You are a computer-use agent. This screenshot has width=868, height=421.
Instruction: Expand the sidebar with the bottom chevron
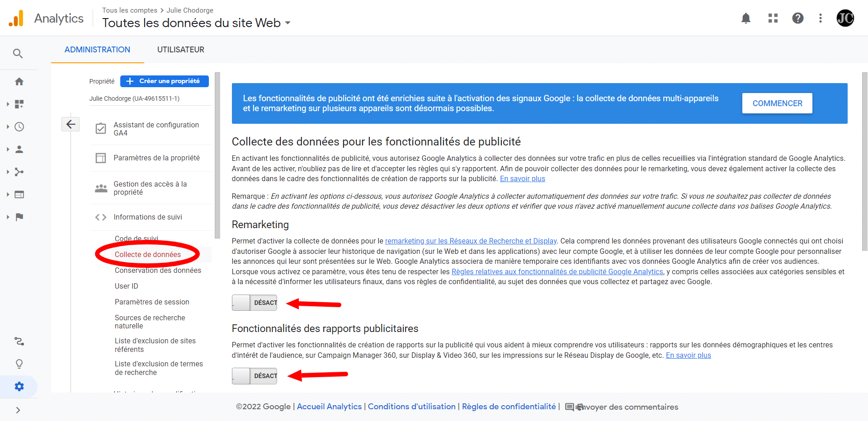(x=18, y=410)
